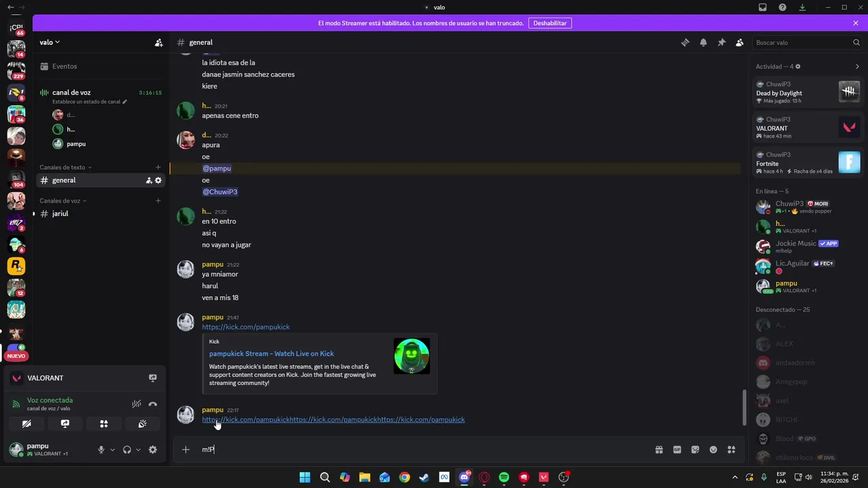The width and height of the screenshot is (868, 488).
Task: Click the NUEVO badge in server list
Action: (x=16, y=356)
